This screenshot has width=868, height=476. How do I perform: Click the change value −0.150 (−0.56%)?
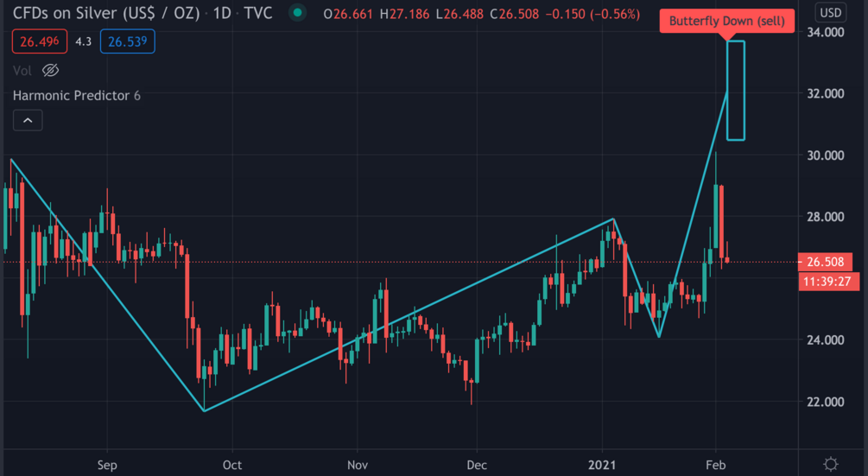[592, 14]
